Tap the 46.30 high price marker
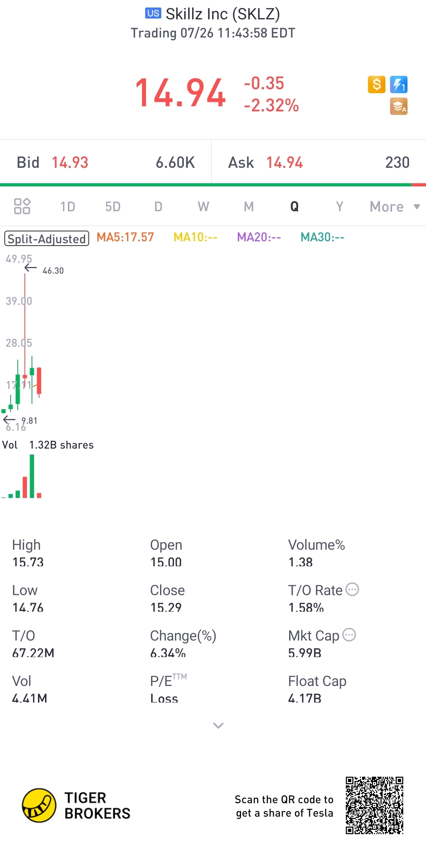 [53, 271]
